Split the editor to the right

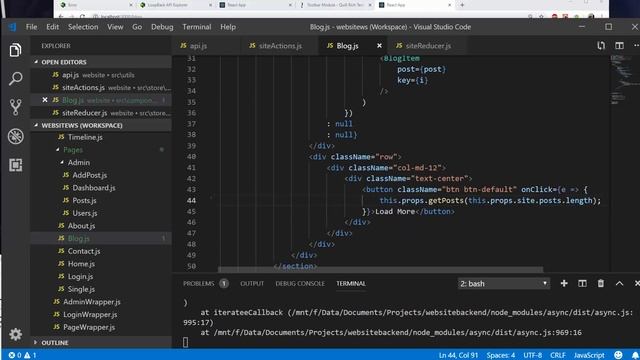click(x=619, y=46)
